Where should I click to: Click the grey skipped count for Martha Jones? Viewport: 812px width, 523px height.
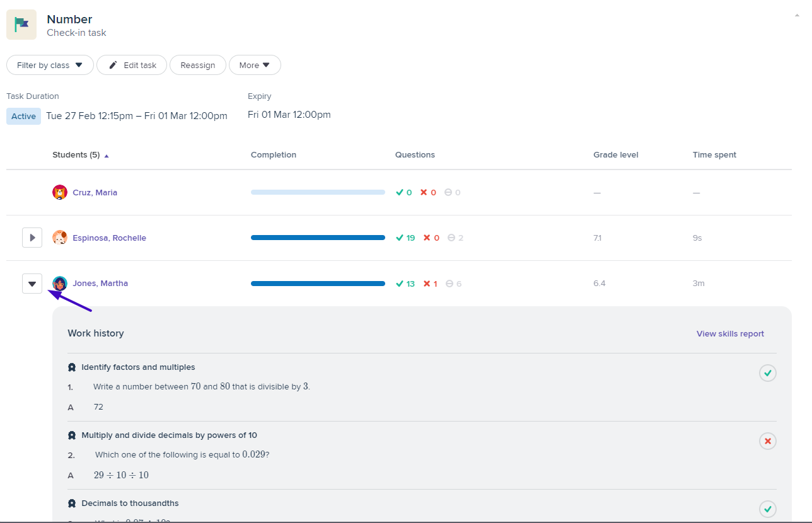453,284
